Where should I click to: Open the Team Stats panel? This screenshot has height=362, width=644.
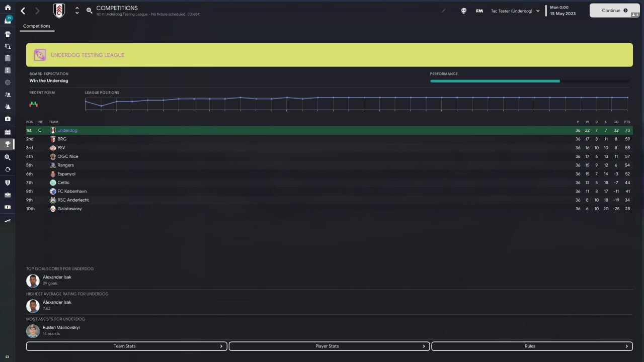coord(127,346)
